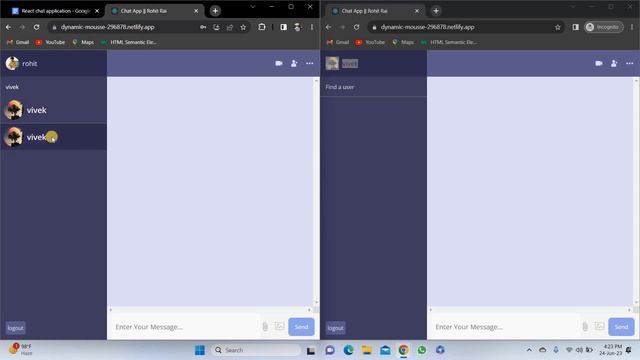Click image upload icon in left window
The width and height of the screenshot is (640, 360).
[280, 326]
